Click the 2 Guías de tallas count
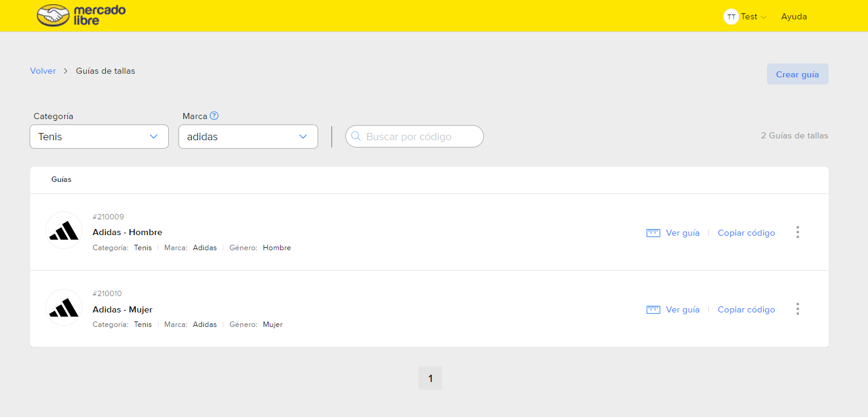Screen dimensions: 868x417 click(794, 135)
